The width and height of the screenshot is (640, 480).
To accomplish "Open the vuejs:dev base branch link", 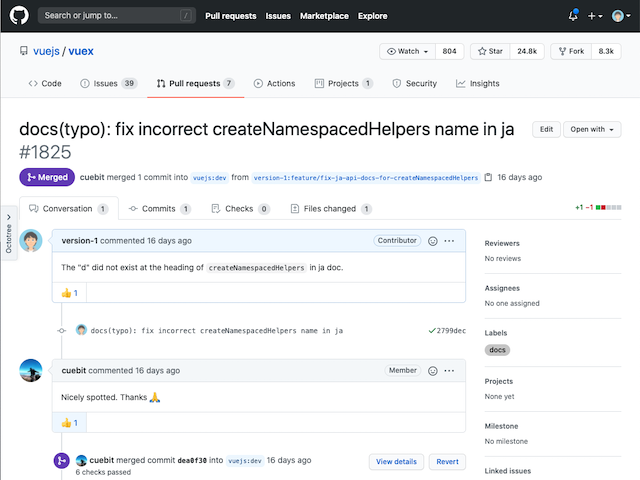I will [x=209, y=178].
